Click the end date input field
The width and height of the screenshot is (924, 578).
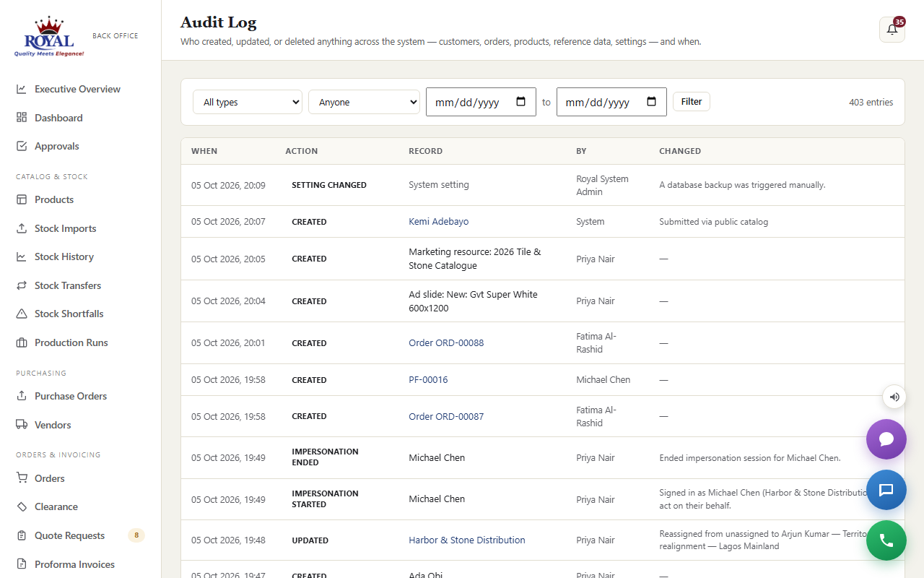pos(611,102)
